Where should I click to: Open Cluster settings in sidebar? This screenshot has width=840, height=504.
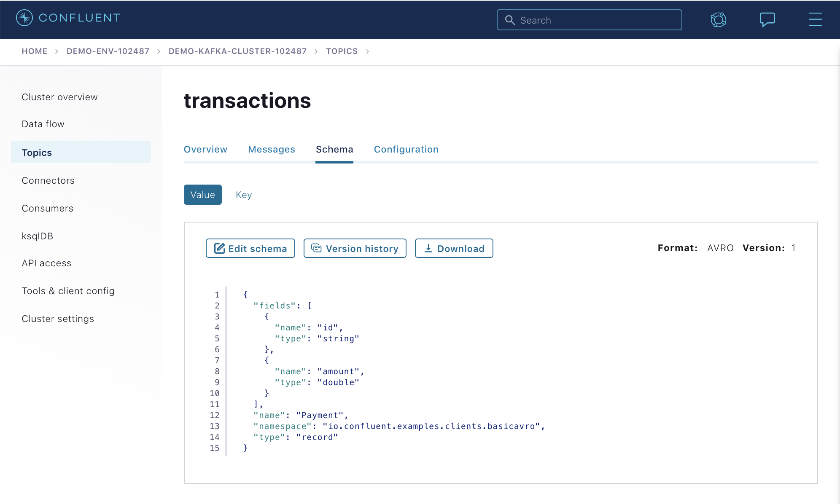[x=58, y=319]
